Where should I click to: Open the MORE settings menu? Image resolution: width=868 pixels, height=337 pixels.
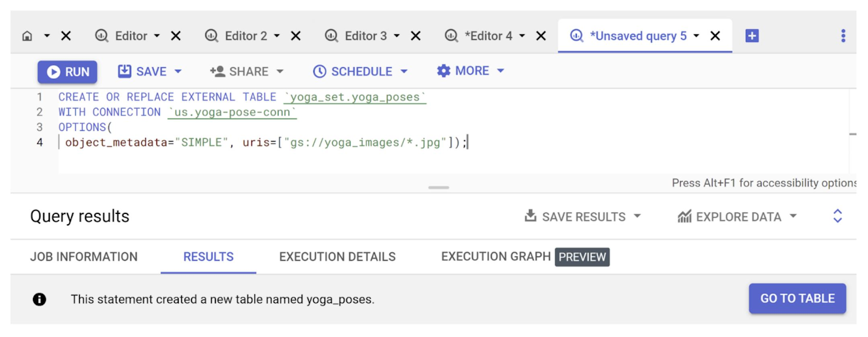[470, 71]
